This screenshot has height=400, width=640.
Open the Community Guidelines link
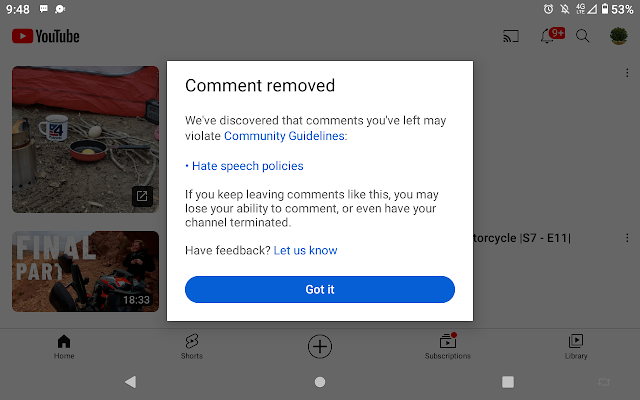point(284,136)
